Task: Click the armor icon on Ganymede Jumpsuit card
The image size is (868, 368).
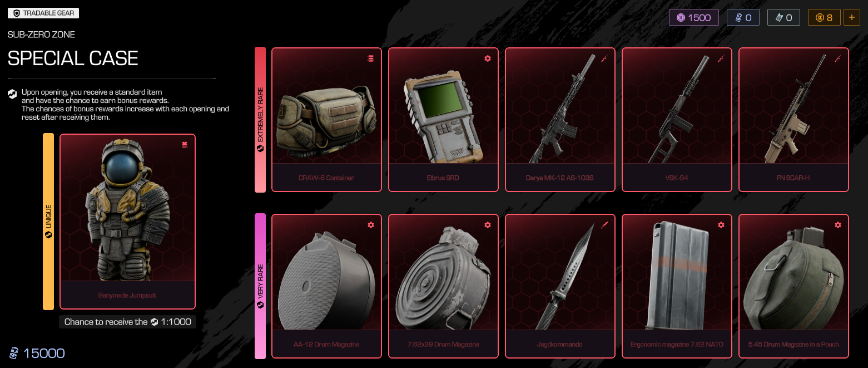Action: point(185,145)
